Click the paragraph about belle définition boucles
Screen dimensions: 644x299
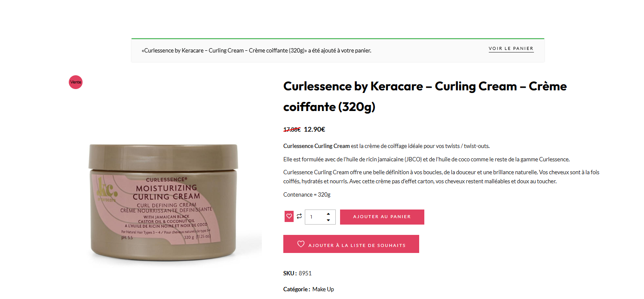point(441,177)
